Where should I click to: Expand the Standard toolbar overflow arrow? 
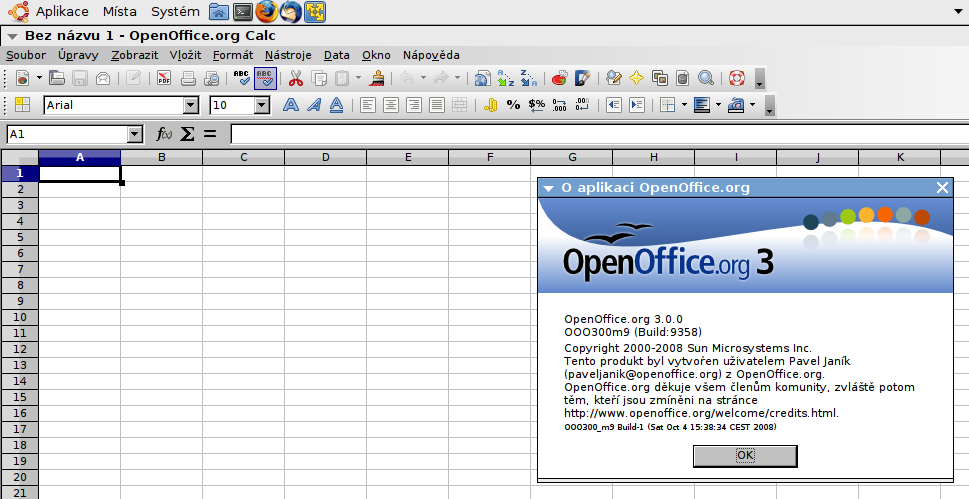tap(760, 79)
